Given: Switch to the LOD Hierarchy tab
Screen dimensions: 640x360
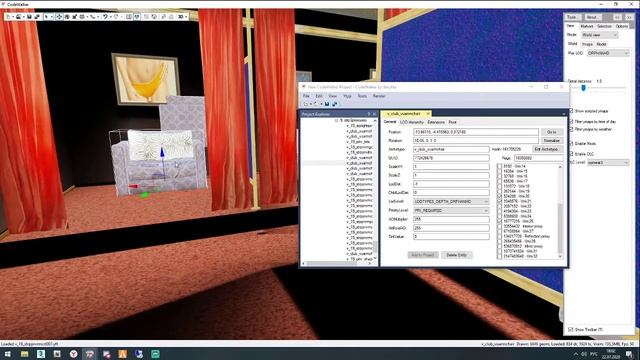Looking at the screenshot, I should [411, 122].
